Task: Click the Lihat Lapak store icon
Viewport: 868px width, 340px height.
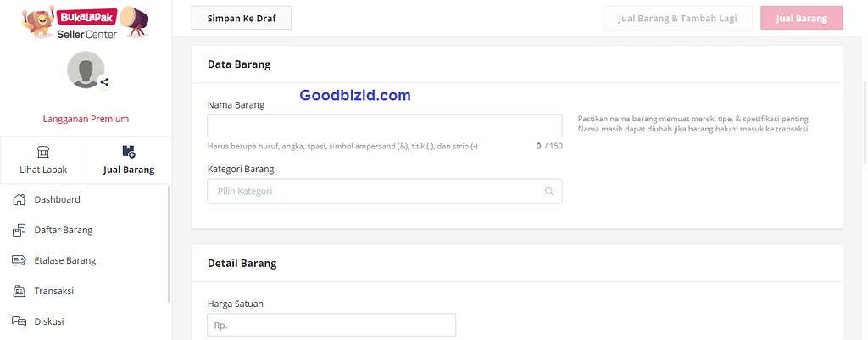Action: click(43, 151)
